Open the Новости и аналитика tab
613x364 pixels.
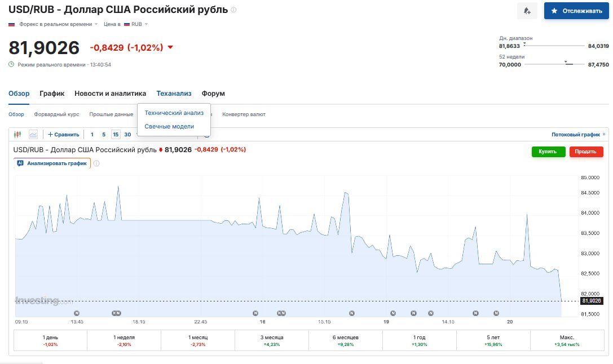pyautogui.click(x=110, y=94)
